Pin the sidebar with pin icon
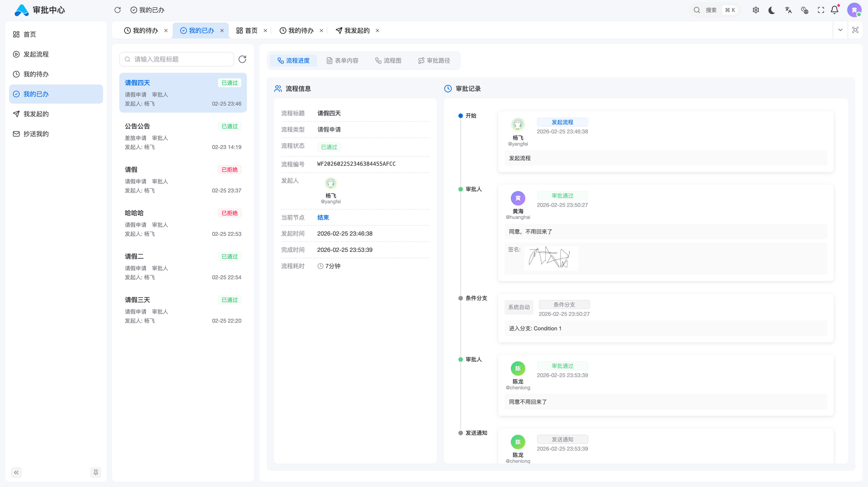The width and height of the screenshot is (868, 487). 96,472
